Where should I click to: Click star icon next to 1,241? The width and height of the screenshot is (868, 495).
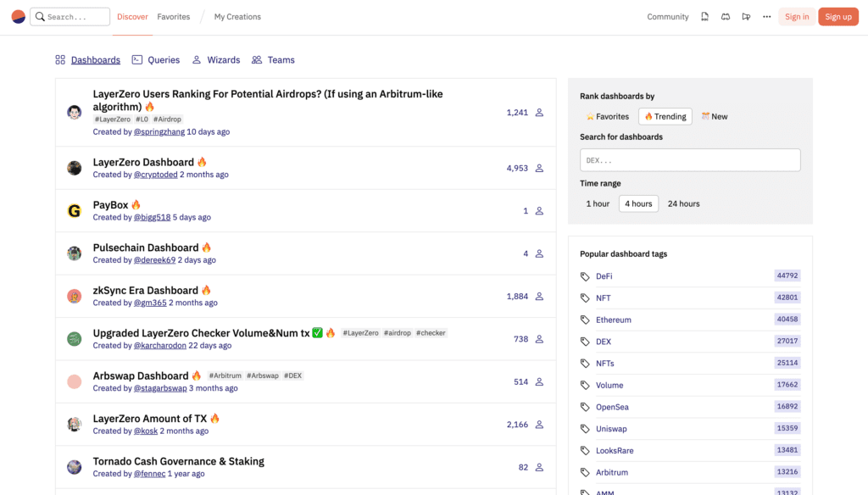pyautogui.click(x=539, y=113)
